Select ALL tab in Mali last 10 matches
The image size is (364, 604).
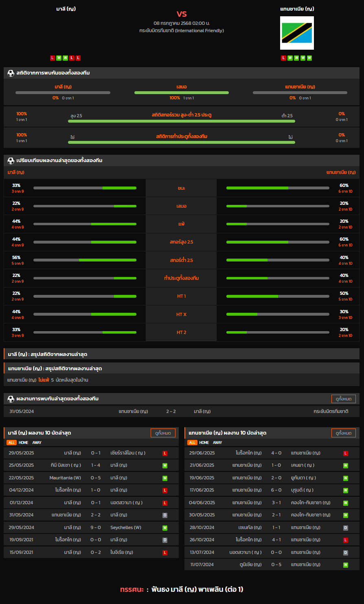pos(11,443)
